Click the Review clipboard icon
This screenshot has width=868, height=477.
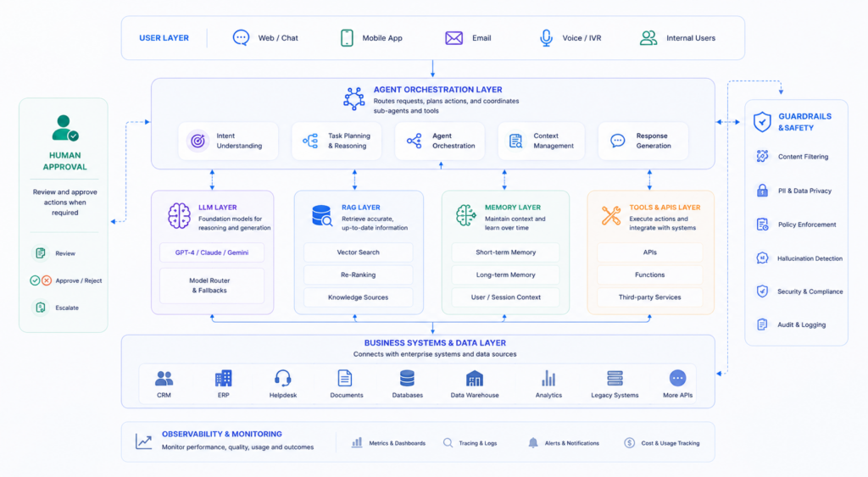41,252
